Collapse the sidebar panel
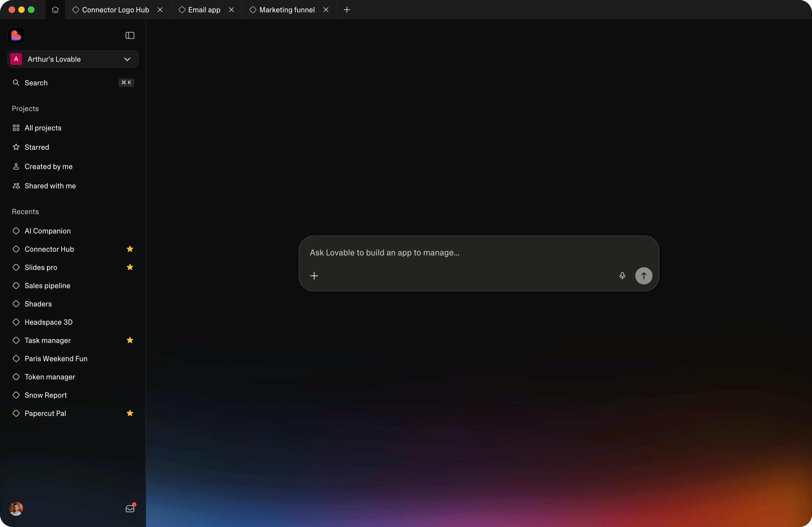Image resolution: width=812 pixels, height=527 pixels. 129,35
